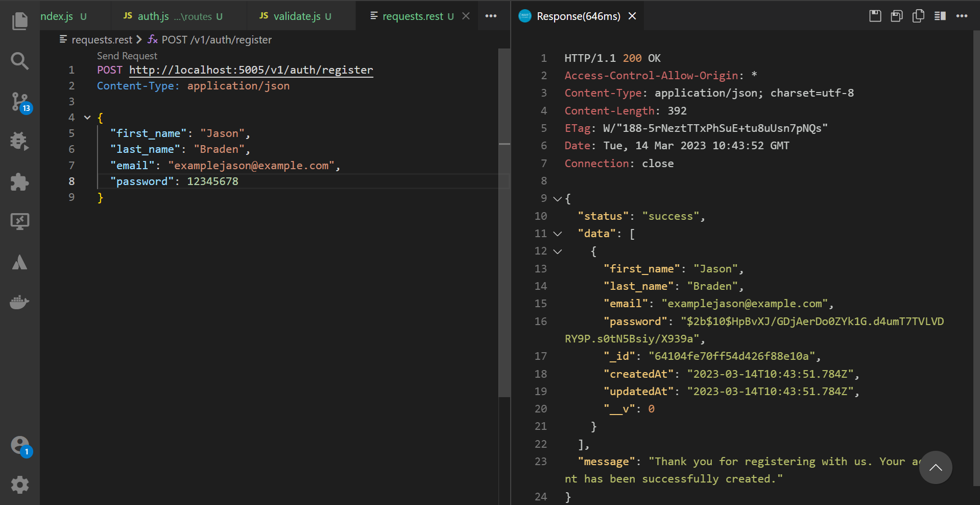Open the Remote Explorer view
The height and width of the screenshot is (505, 980).
(19, 222)
